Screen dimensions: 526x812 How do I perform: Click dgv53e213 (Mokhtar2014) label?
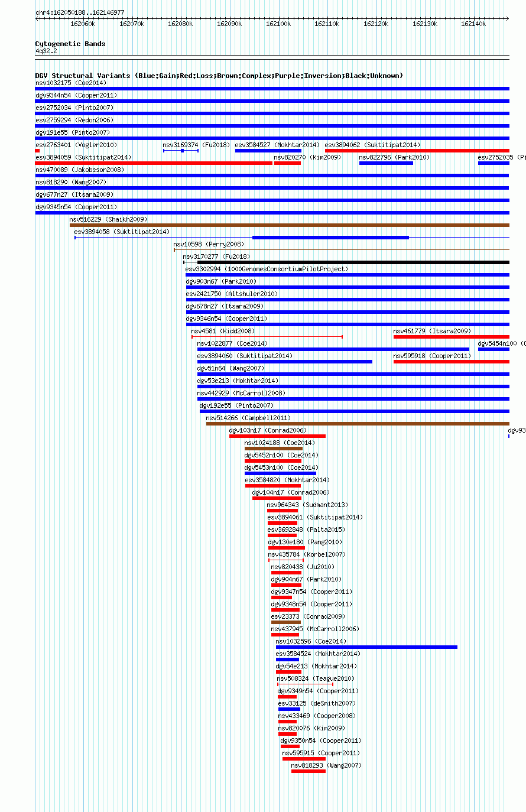coord(238,381)
